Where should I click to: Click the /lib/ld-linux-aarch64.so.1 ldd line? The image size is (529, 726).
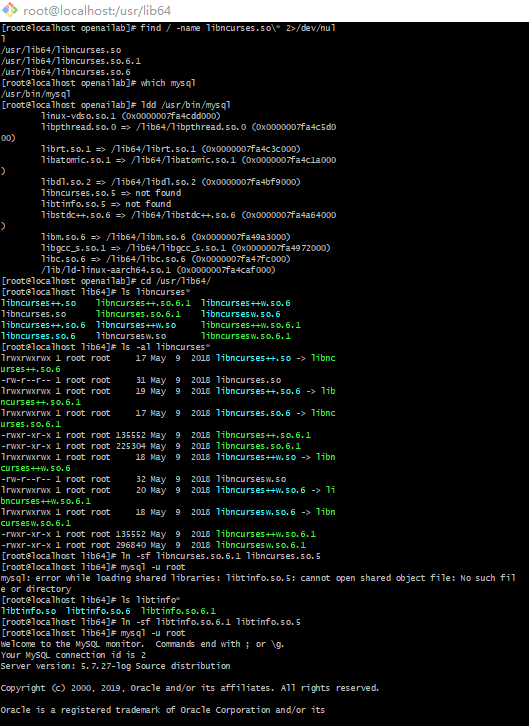click(158, 270)
